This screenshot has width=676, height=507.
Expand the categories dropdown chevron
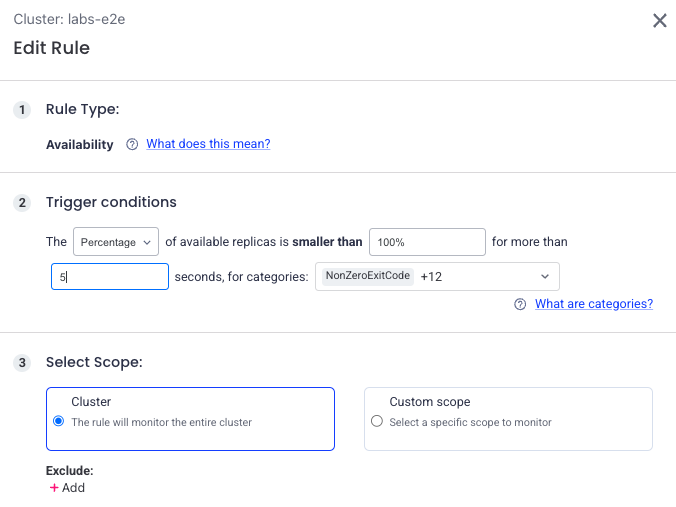tap(545, 276)
